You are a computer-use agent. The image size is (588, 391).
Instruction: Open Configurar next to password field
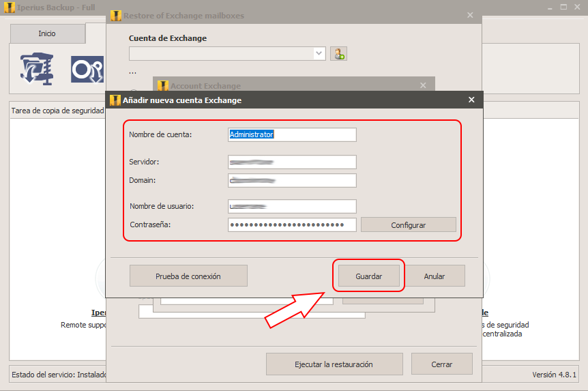point(409,225)
